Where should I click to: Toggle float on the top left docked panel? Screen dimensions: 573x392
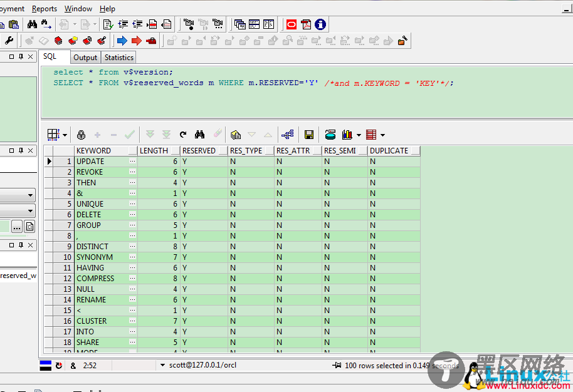click(x=12, y=57)
